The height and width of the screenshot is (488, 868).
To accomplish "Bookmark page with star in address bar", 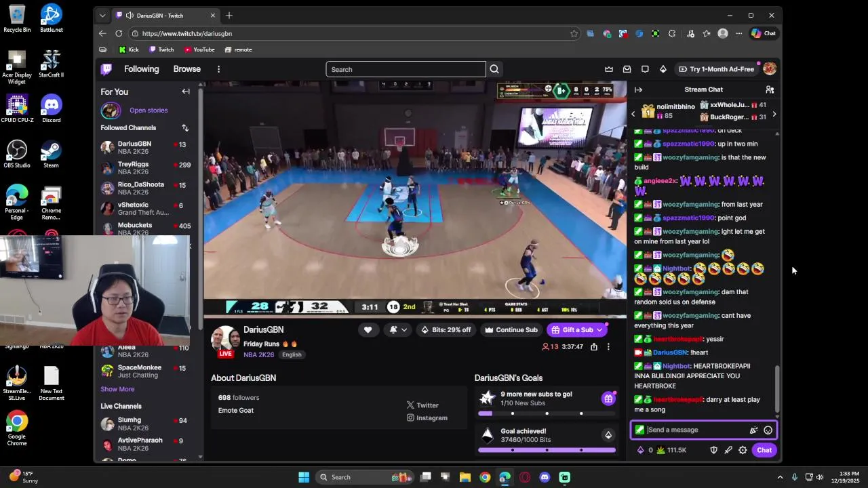I will [574, 33].
